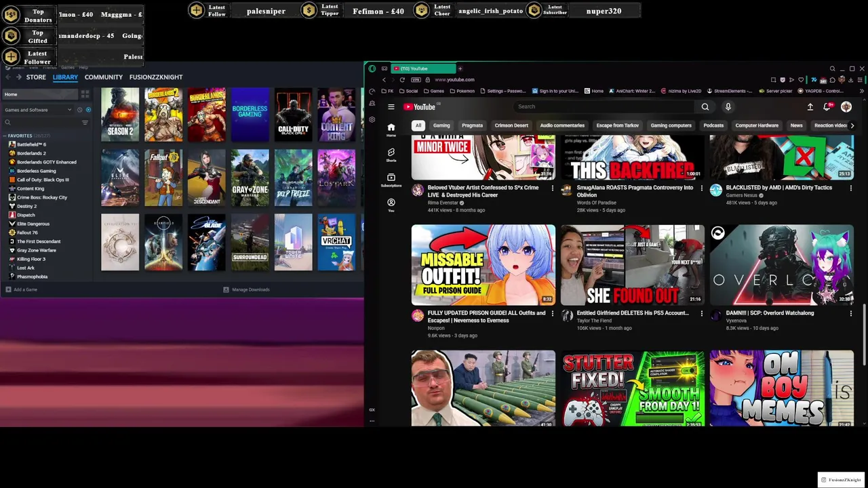
Task: Open the YouTube guide hamburger menu
Action: tap(391, 106)
